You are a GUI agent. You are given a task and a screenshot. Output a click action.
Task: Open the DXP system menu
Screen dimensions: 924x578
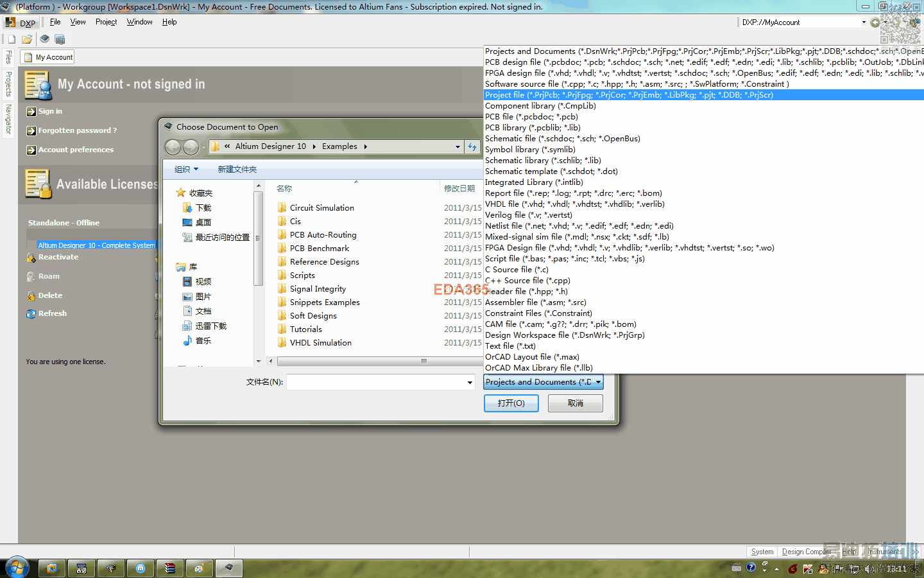21,22
